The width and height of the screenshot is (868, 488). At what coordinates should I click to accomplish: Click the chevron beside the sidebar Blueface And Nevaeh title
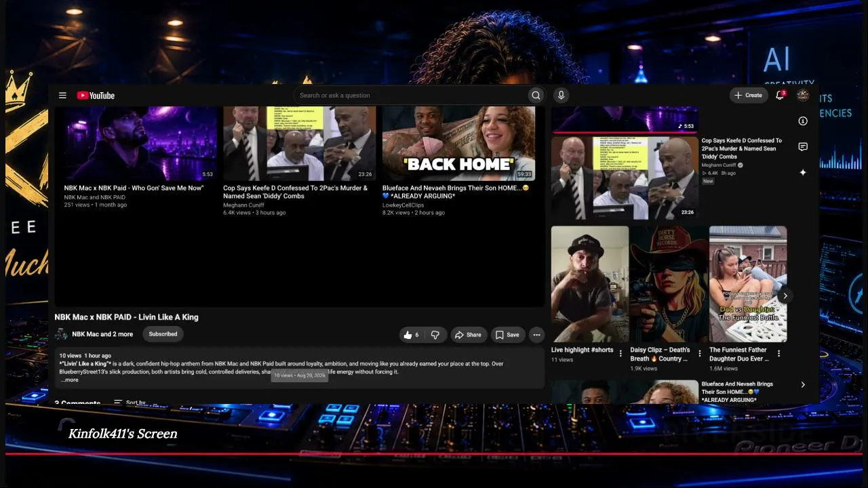pyautogui.click(x=803, y=385)
